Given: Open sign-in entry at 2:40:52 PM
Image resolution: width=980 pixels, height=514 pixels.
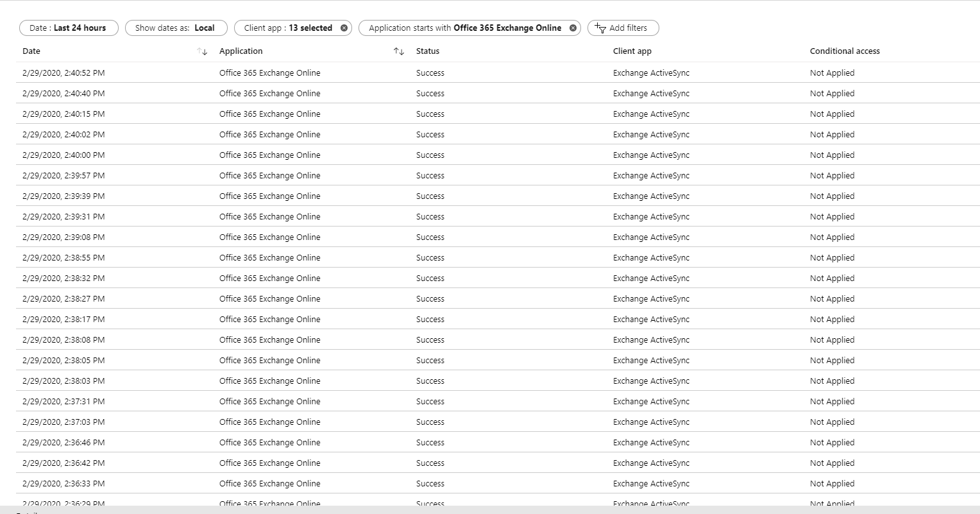Looking at the screenshot, I should point(498,73).
